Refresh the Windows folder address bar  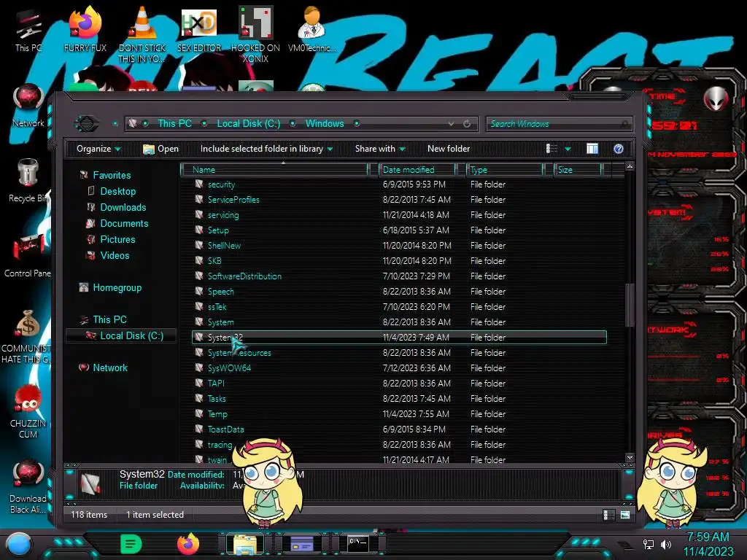[x=467, y=124]
